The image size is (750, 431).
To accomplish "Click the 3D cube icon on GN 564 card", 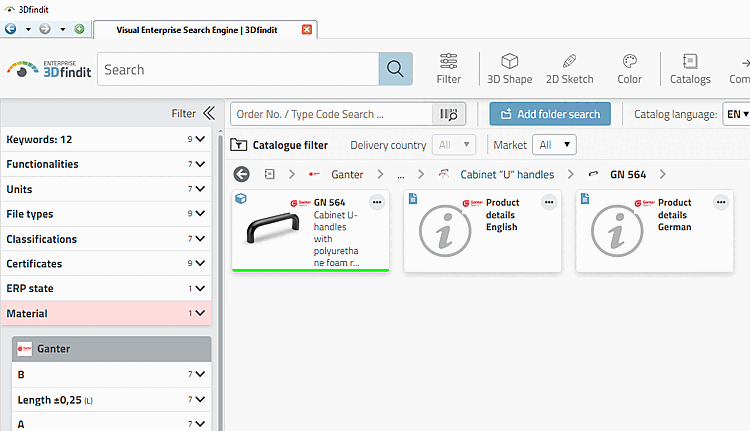I will point(241,198).
